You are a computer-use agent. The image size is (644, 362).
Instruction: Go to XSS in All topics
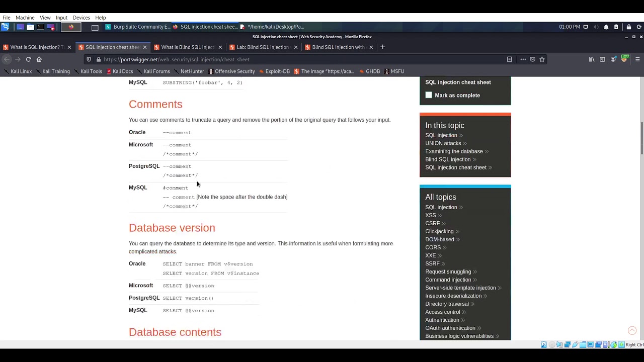click(x=431, y=215)
